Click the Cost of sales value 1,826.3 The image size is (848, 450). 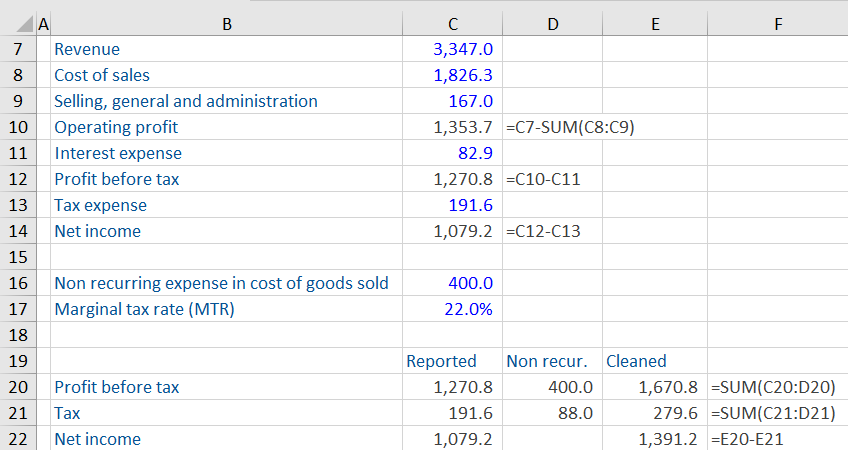click(452, 75)
